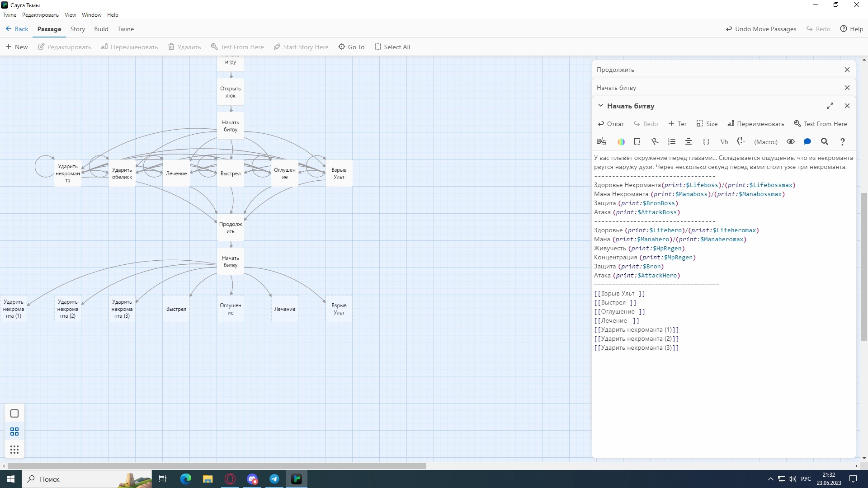This screenshot has height=488, width=868.
Task: Open Telegram from the taskbar
Action: 274,479
